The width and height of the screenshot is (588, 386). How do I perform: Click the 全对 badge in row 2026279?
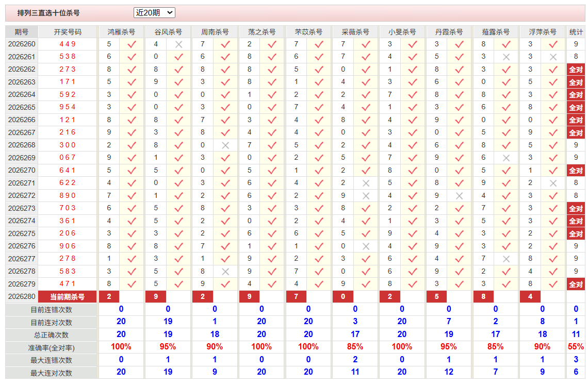pos(576,284)
